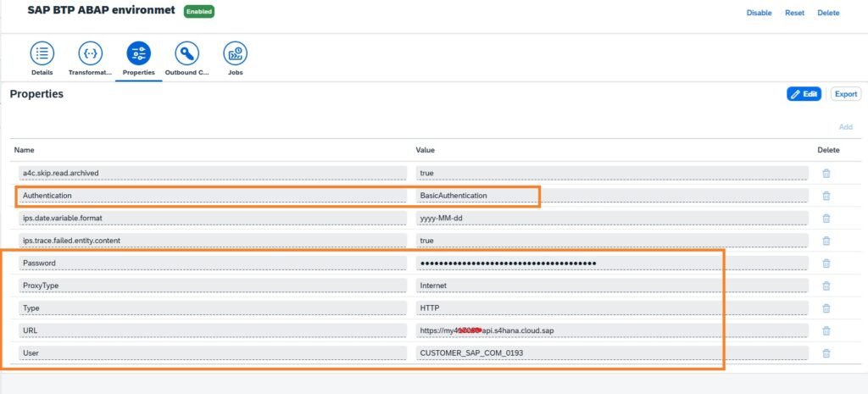Click the Delete link in header

(x=828, y=13)
